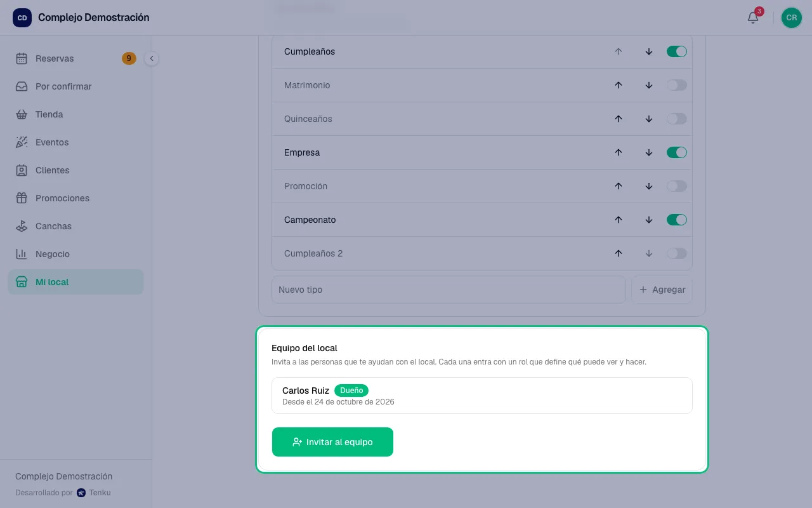
Task: Click the Agregar button
Action: (x=662, y=290)
